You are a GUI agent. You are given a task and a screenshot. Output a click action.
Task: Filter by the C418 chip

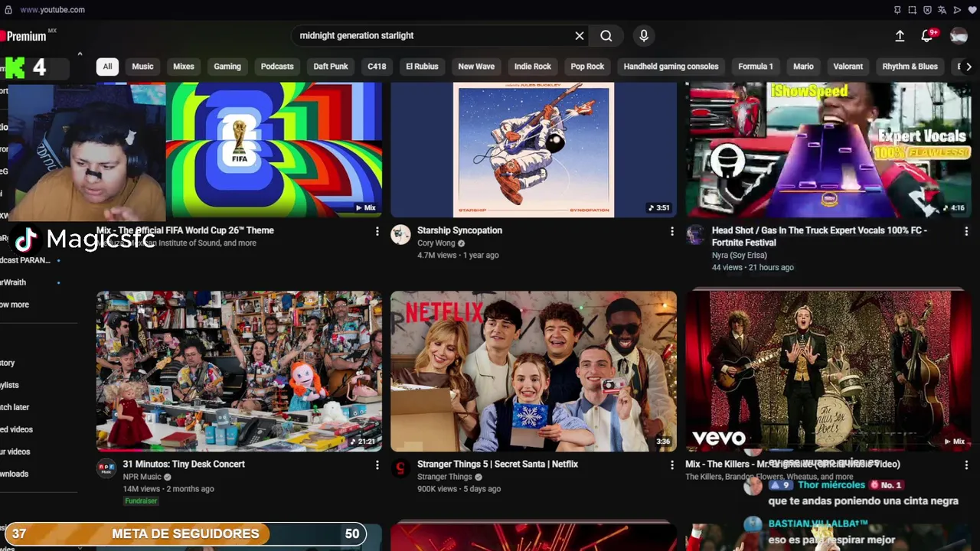[x=377, y=67]
